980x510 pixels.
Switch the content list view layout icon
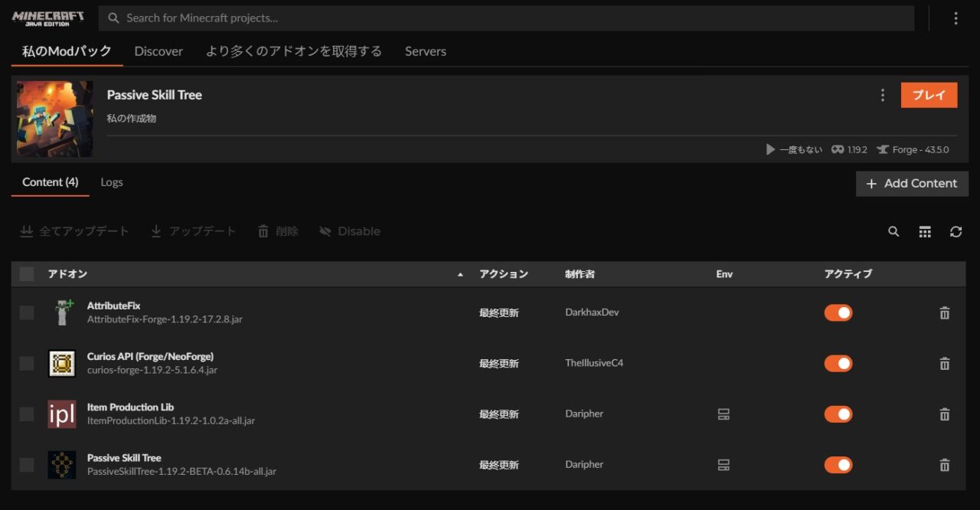click(925, 231)
